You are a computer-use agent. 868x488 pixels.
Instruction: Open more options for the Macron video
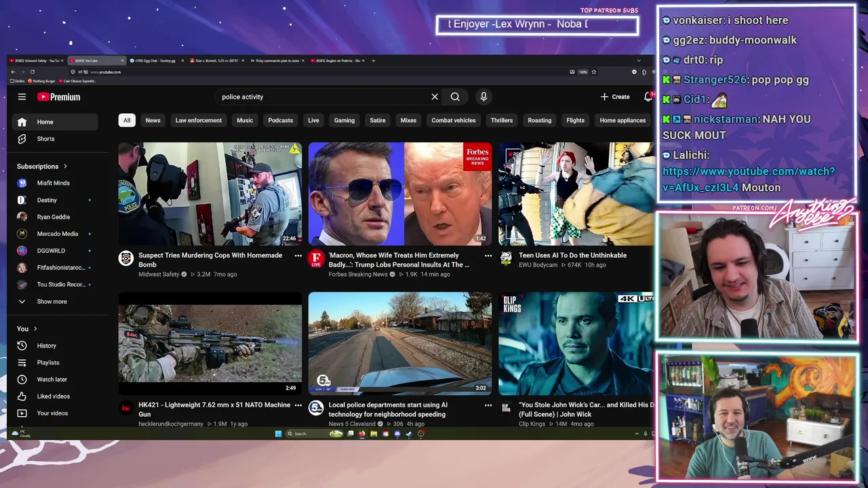(x=488, y=256)
